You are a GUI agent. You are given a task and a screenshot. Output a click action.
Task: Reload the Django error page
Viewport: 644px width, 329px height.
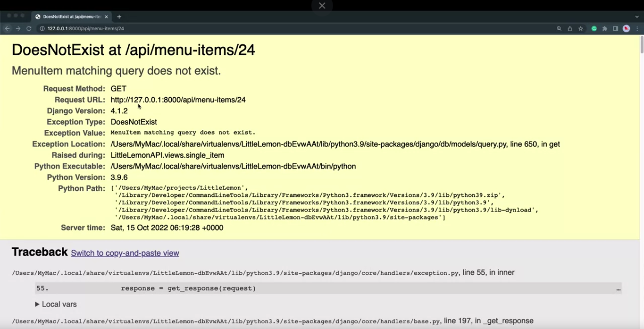[x=29, y=28]
